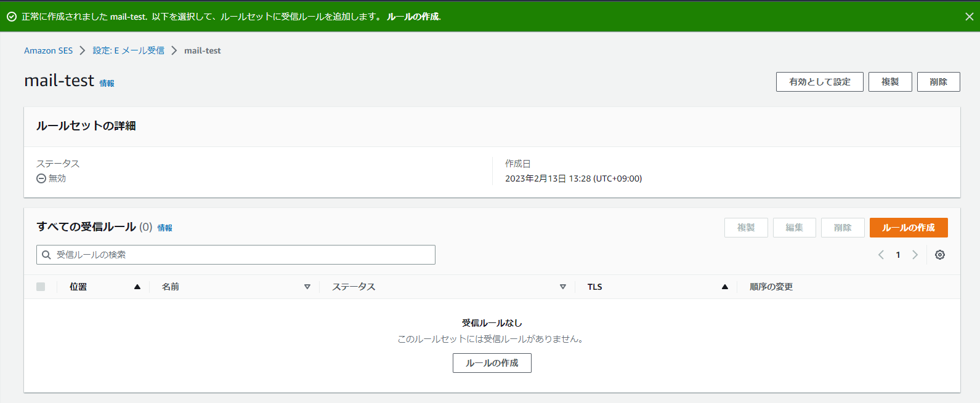This screenshot has height=403, width=980.
Task: Go to previous page of receipt rules
Action: [x=881, y=255]
